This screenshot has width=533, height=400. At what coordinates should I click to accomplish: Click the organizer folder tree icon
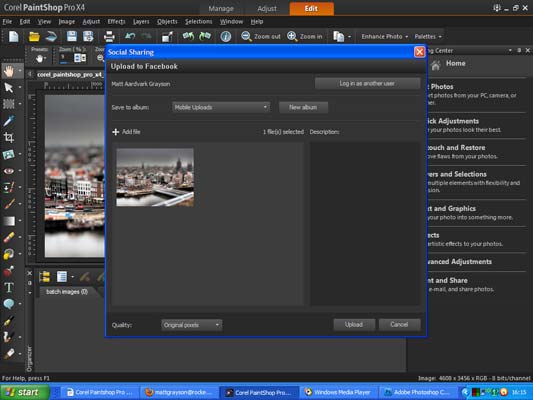pyautogui.click(x=45, y=277)
